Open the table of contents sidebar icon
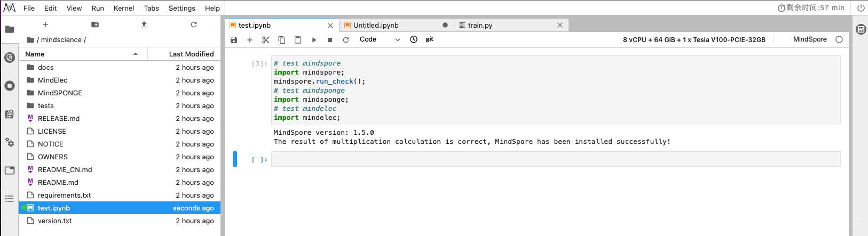 point(10,199)
